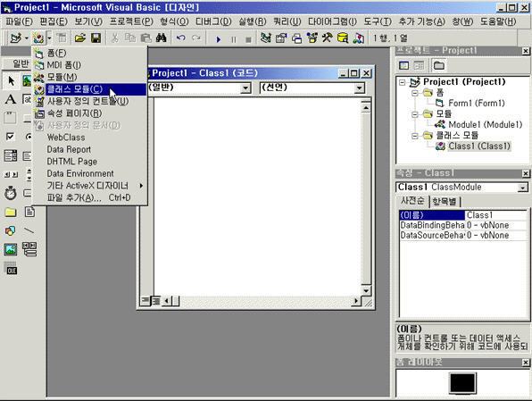Choose WebClass menu entry
The image size is (532, 401).
tap(89, 138)
